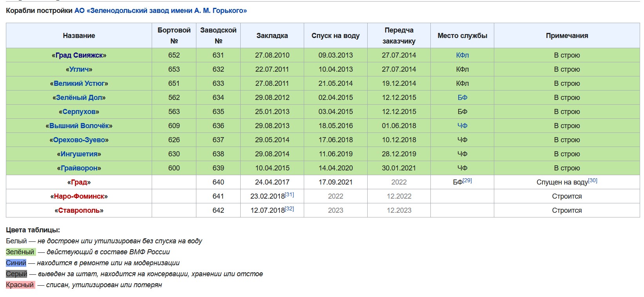
Task: Open the «Вышний Волочёк» ship link
Action: click(x=79, y=126)
